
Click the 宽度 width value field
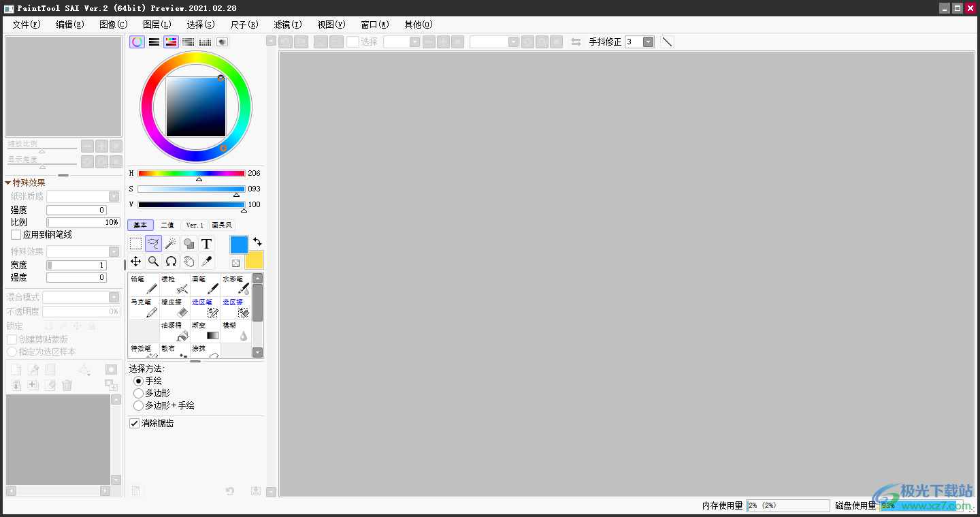pyautogui.click(x=76, y=265)
